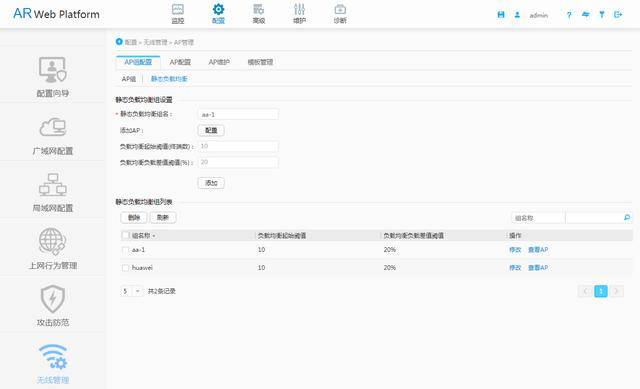
Task: Click 修改 link in huawei row
Action: (x=515, y=268)
